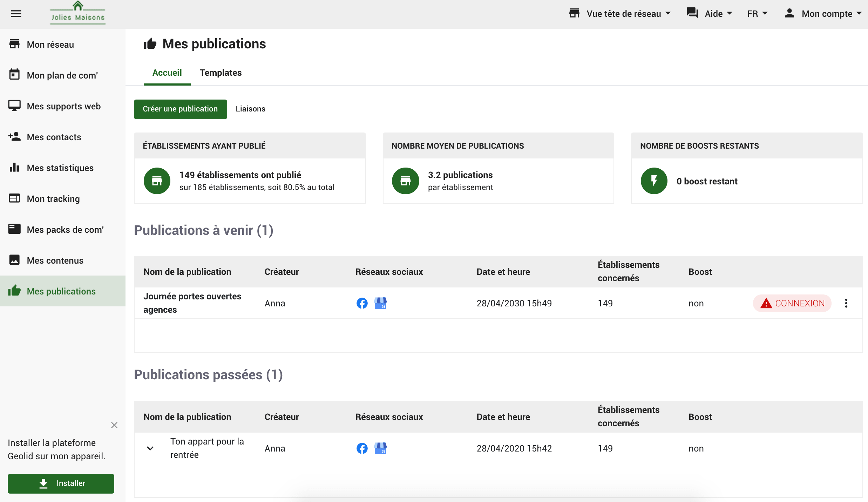Click the Google My Business icon on 'Ton appart pour la rentrée'
868x502 pixels.
point(380,448)
